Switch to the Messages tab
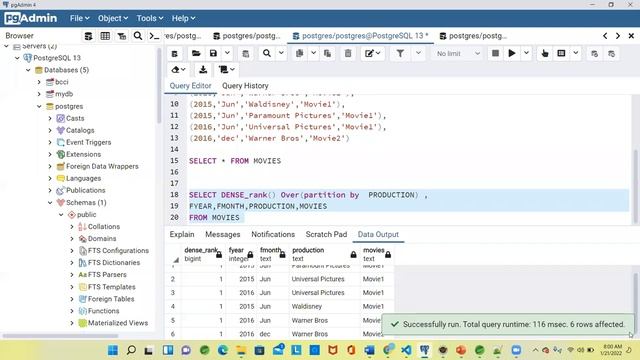 pyautogui.click(x=222, y=234)
